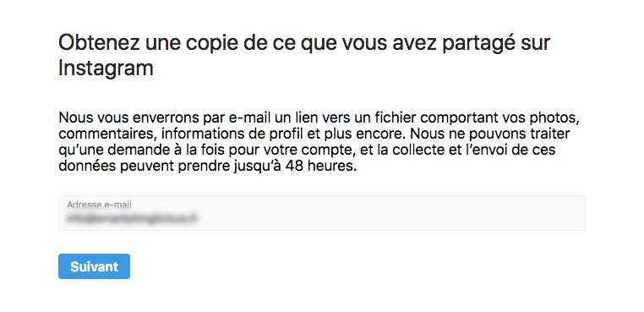Click text informations de profil
The width and height of the screenshot is (644, 312).
pos(217,134)
